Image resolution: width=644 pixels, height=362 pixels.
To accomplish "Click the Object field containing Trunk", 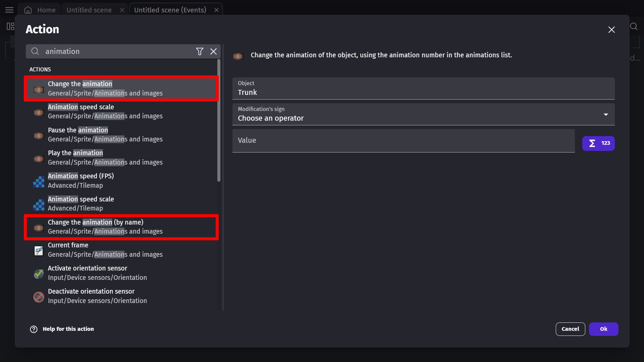I will coord(423,89).
